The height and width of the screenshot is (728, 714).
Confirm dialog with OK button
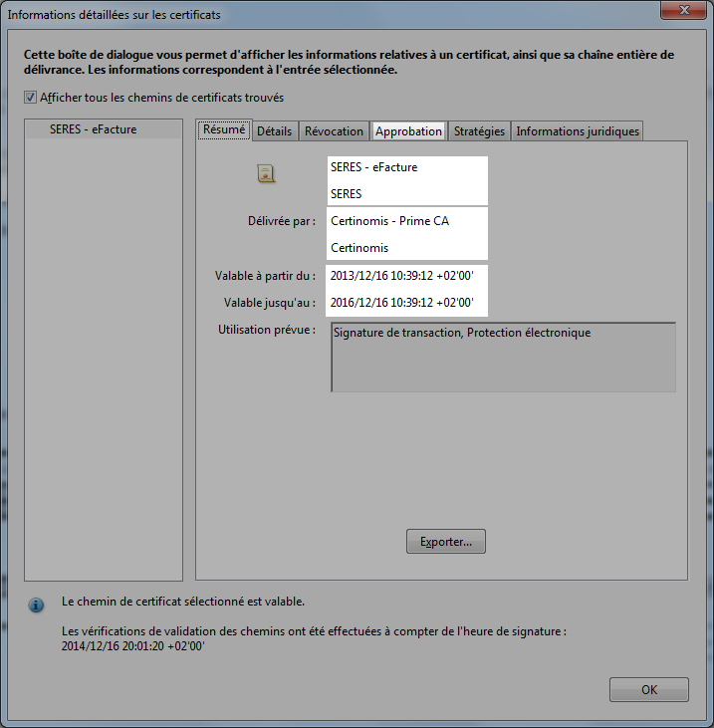tap(649, 689)
